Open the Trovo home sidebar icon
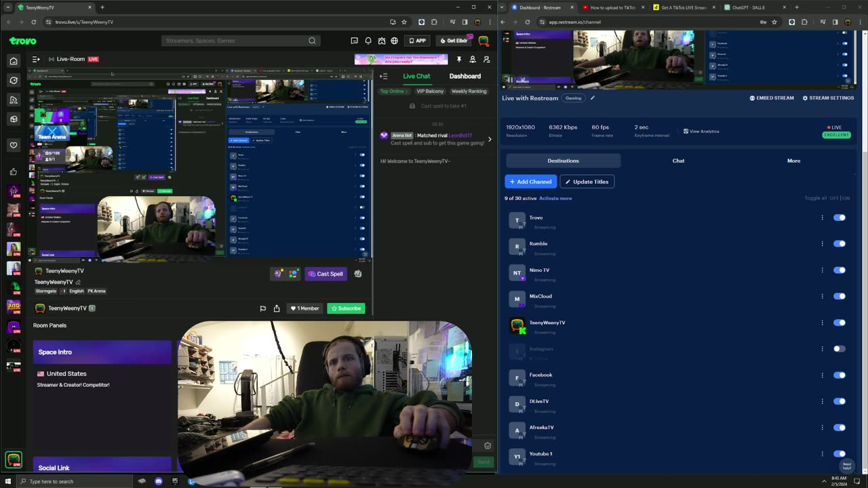The width and height of the screenshot is (868, 488). (14, 61)
